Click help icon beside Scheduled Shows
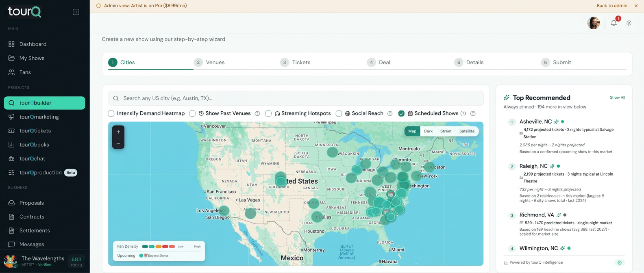The height and width of the screenshot is (273, 644). click(473, 114)
